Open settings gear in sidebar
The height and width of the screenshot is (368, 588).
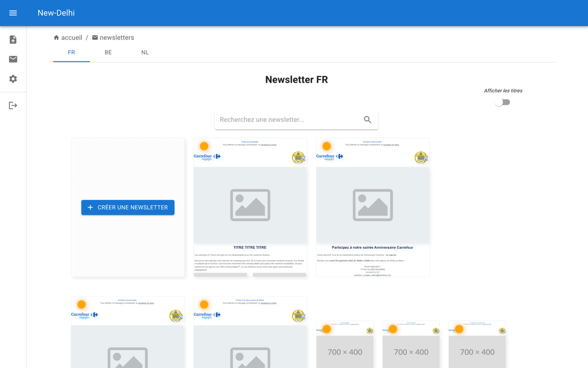[x=13, y=79]
